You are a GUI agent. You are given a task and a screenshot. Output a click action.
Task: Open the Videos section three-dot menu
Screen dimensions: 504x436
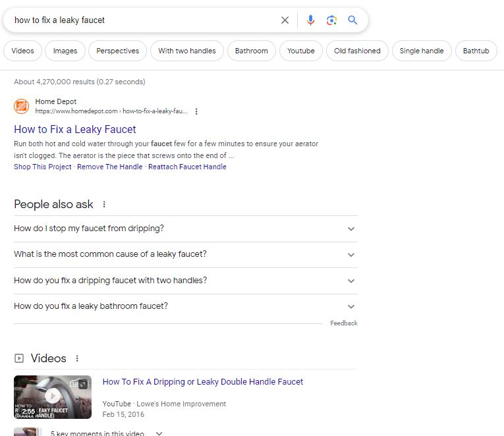tap(77, 358)
